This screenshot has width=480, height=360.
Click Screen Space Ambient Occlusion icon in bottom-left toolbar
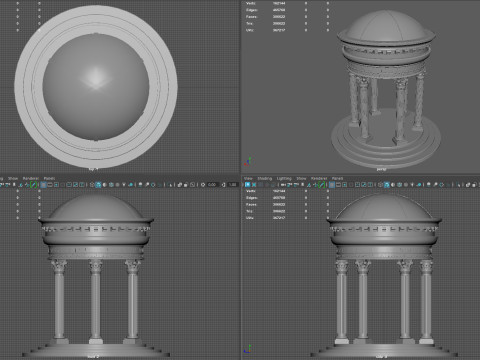tap(140, 185)
